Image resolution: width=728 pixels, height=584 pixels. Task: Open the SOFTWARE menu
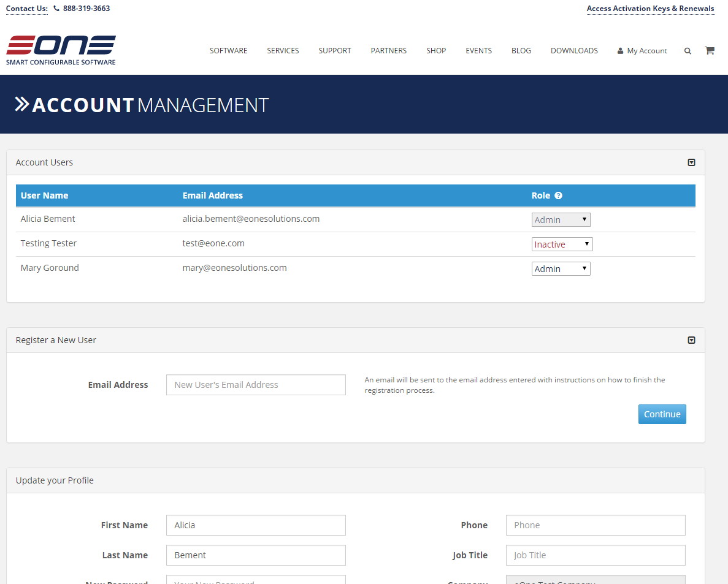tap(228, 51)
